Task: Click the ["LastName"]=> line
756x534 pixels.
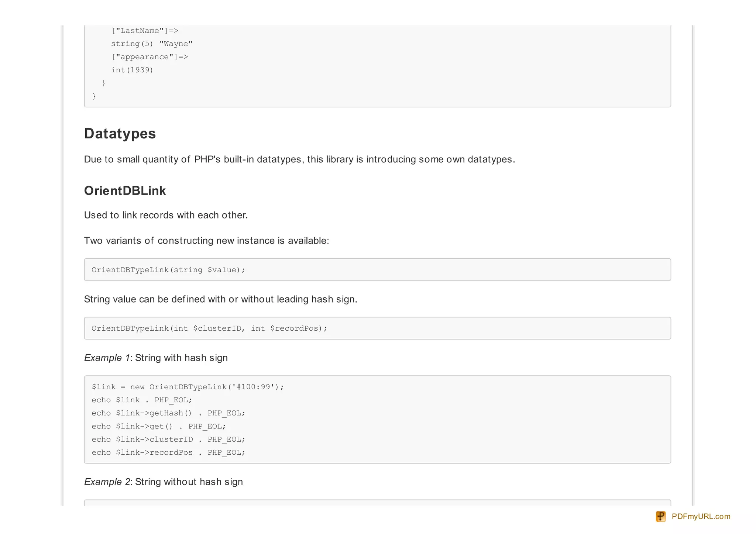Action: click(145, 31)
